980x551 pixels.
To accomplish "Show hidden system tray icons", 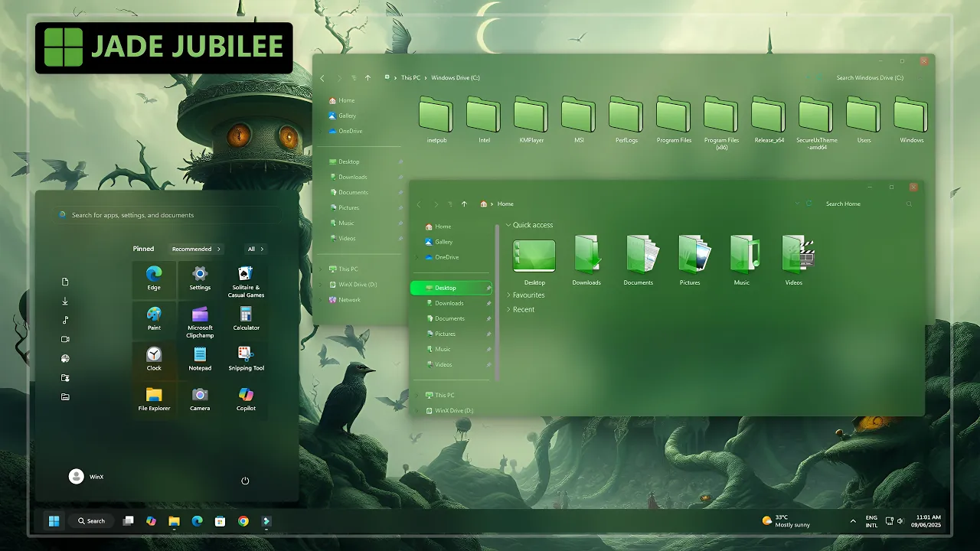I will click(x=853, y=521).
